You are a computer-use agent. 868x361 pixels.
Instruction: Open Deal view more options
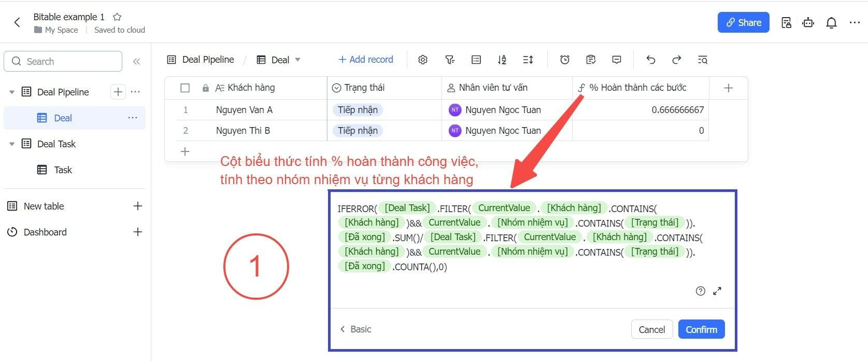tap(133, 118)
